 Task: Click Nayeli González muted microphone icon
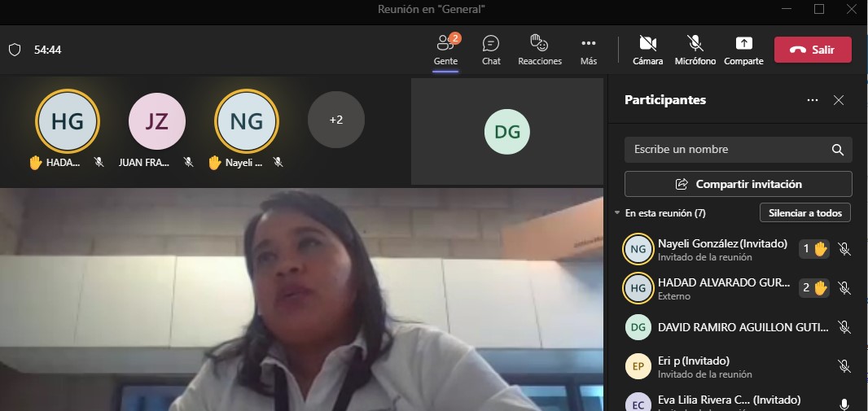pyautogui.click(x=844, y=249)
